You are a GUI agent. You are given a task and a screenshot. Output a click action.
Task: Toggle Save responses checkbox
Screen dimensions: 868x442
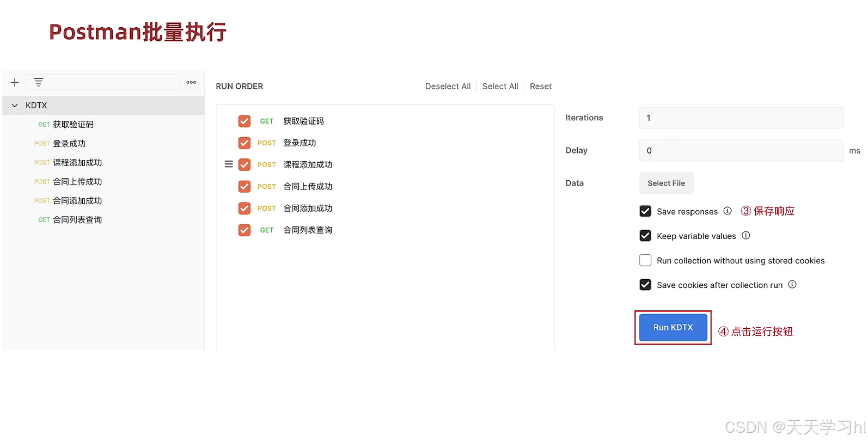point(645,211)
